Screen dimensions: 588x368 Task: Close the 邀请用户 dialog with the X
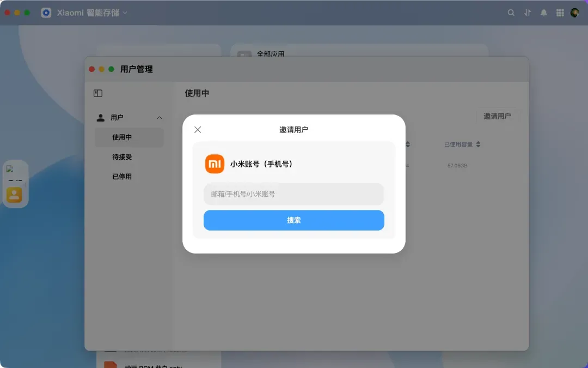click(x=198, y=130)
